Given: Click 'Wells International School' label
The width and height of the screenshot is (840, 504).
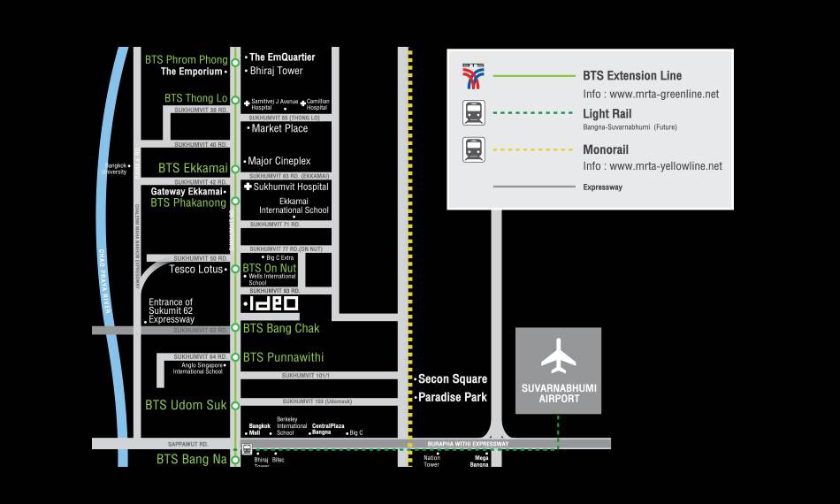Looking at the screenshot, I should (272, 279).
